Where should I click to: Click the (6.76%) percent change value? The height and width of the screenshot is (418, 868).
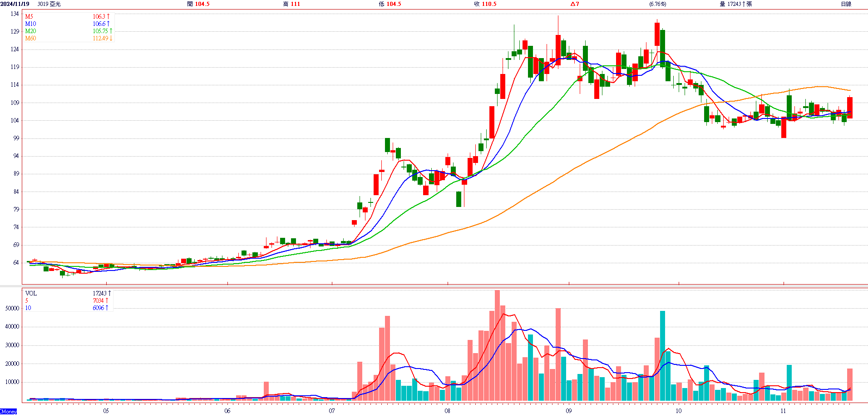(657, 4)
